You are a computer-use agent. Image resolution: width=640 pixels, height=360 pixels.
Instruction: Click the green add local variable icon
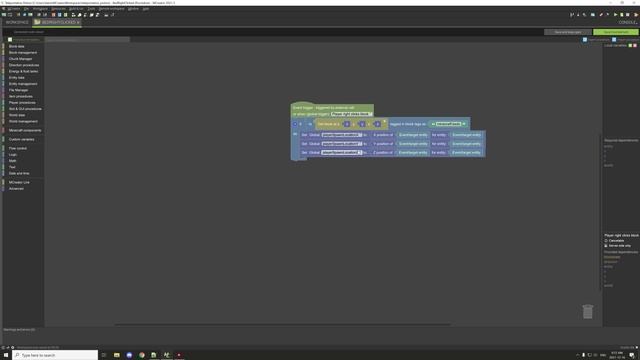click(x=630, y=45)
